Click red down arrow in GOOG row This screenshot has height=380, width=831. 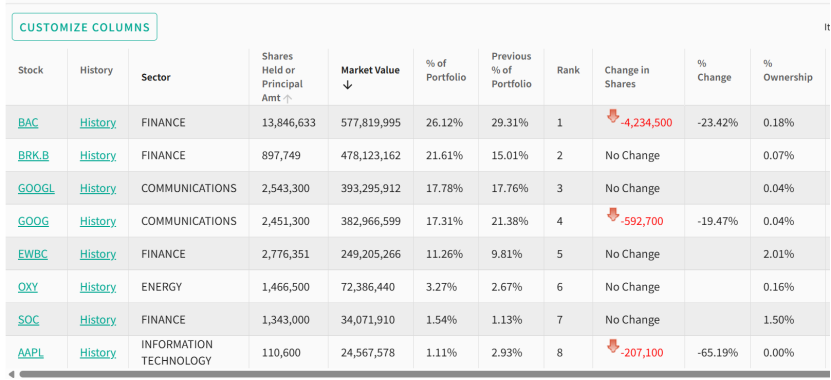613,215
